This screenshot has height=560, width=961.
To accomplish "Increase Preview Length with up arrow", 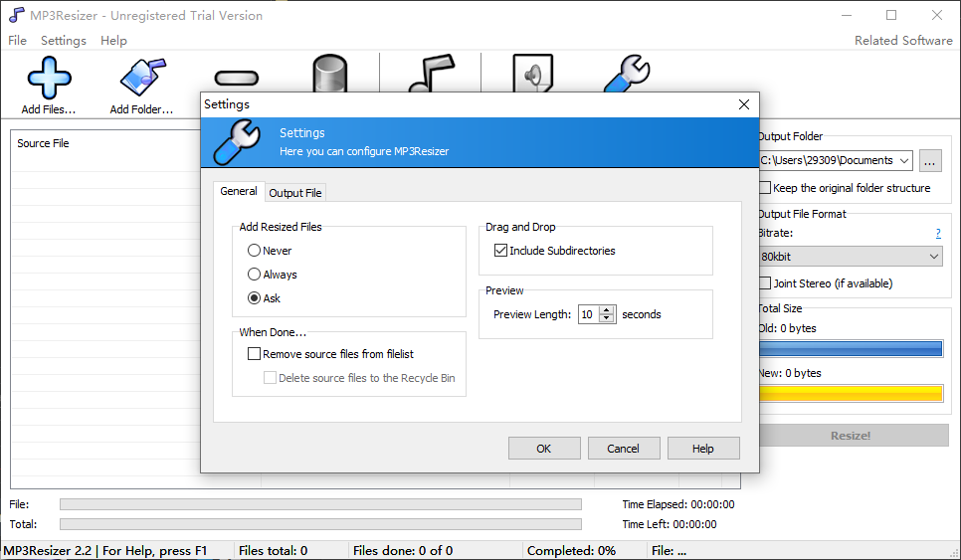I will (607, 310).
